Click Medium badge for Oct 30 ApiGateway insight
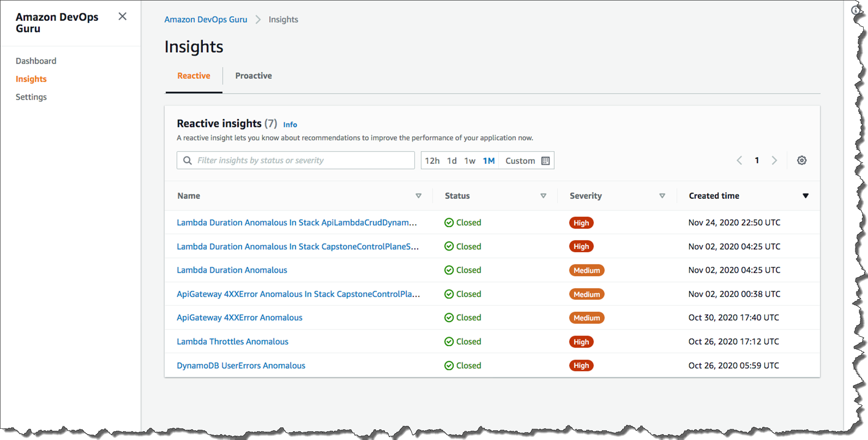The width and height of the screenshot is (868, 440). point(587,318)
